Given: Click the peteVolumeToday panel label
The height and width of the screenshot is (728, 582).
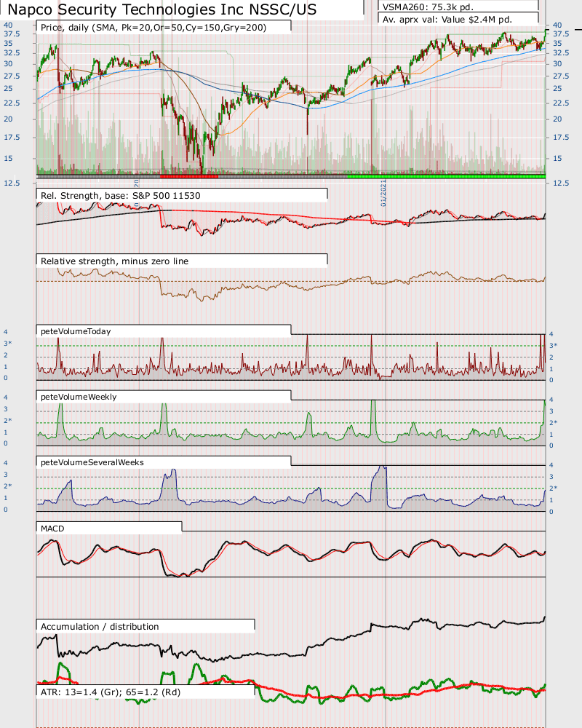Looking at the screenshot, I should [76, 331].
